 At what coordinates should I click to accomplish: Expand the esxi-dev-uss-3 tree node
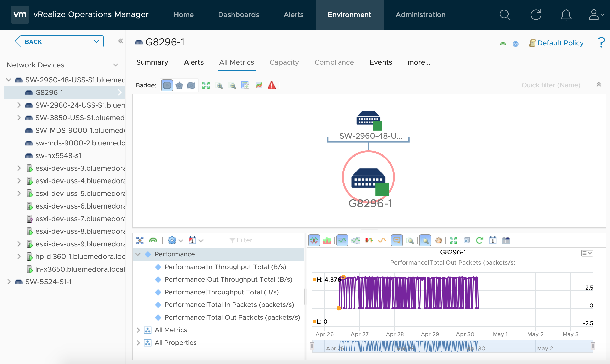[19, 168]
